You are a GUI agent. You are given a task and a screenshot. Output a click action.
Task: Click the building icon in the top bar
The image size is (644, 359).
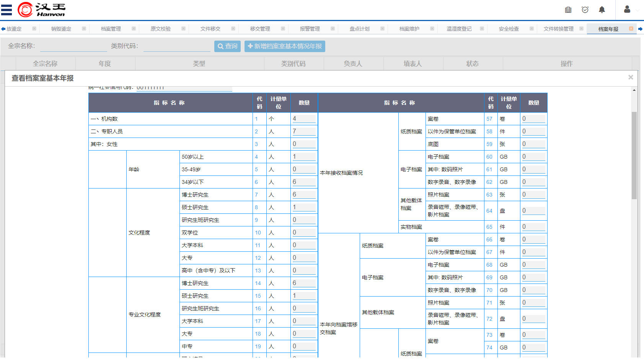(x=568, y=10)
